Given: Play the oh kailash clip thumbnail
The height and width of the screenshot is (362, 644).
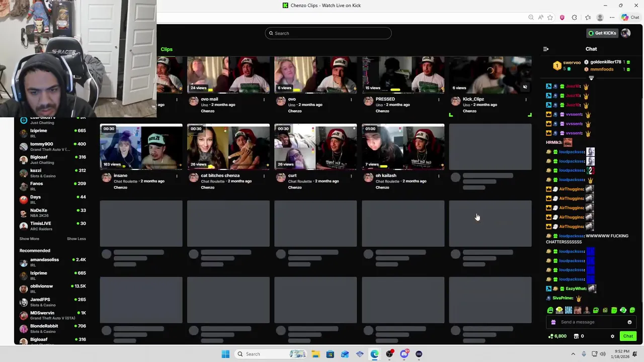Looking at the screenshot, I should (403, 147).
